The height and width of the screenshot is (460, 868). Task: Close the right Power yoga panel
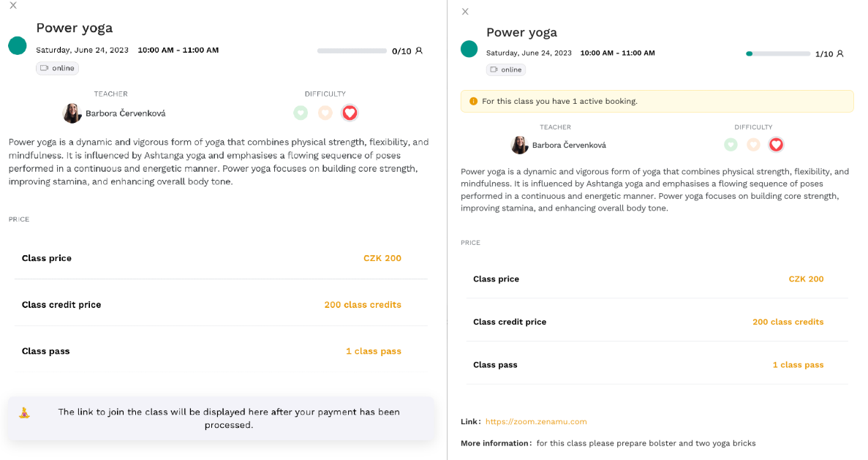[465, 12]
